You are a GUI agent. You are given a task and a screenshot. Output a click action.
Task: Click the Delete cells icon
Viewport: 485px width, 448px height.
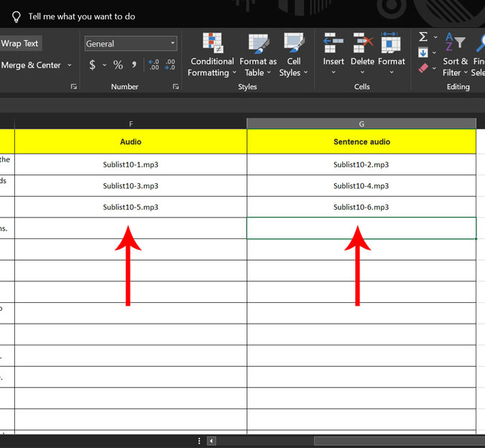coord(362,43)
